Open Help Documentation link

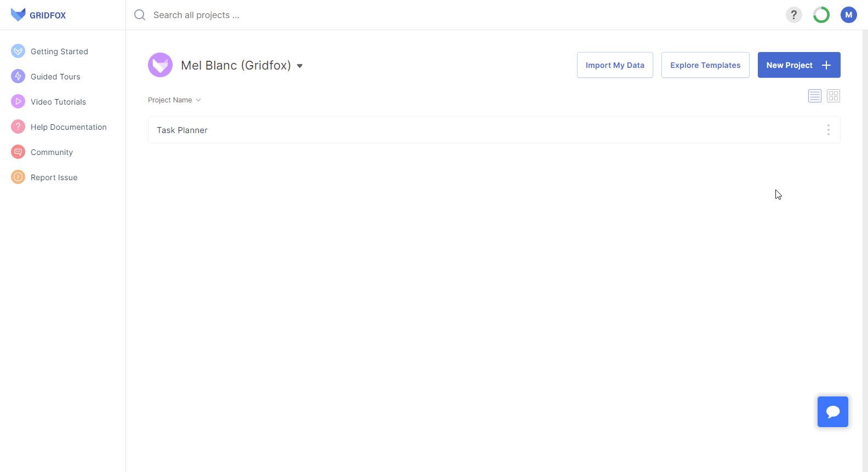point(68,127)
